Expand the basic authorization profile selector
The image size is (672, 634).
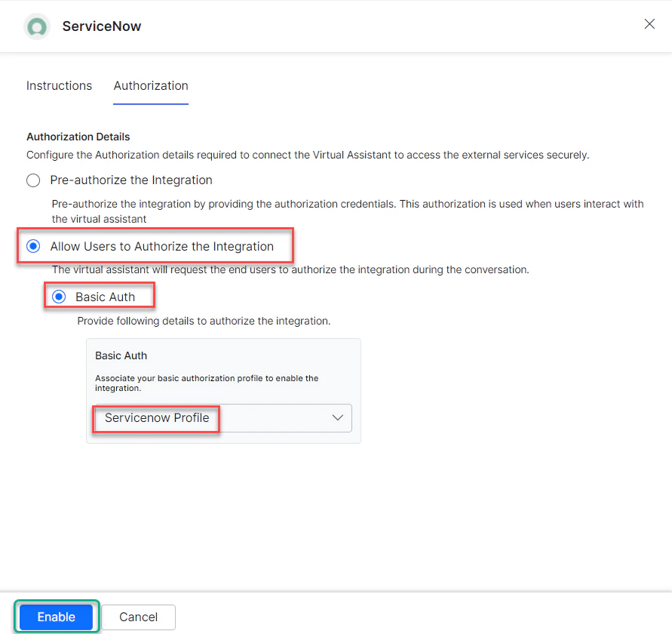click(222, 417)
